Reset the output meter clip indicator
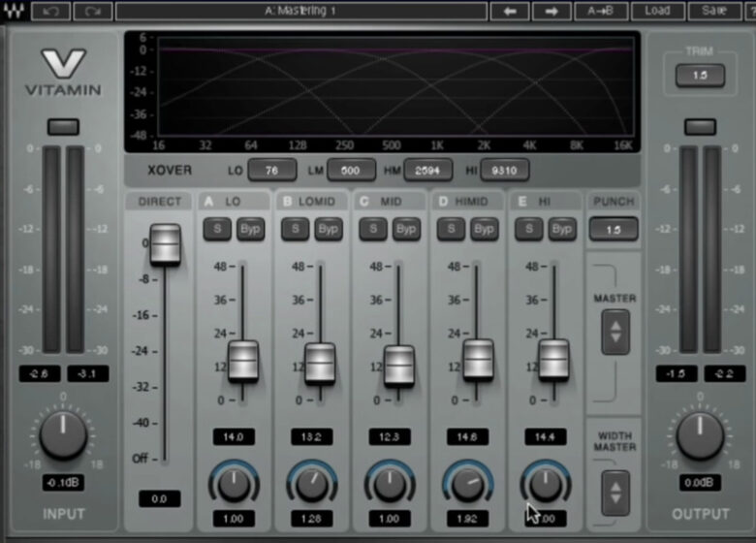Screen dimensions: 756x543 tap(701, 127)
